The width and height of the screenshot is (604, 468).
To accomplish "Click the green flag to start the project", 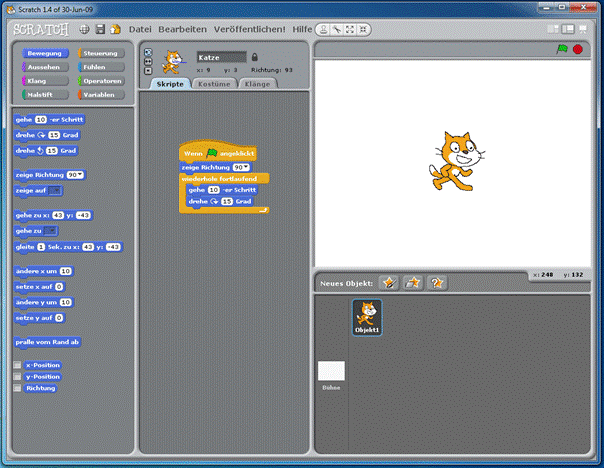I will click(561, 49).
